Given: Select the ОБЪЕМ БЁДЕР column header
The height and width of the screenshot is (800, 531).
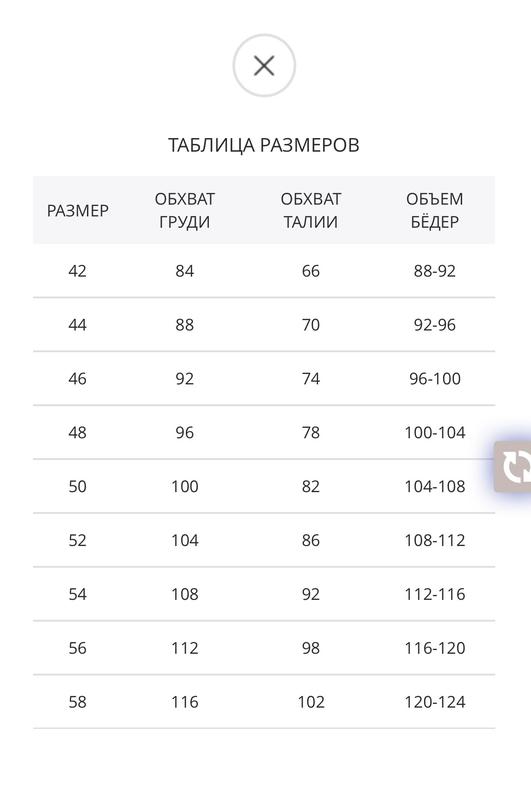Looking at the screenshot, I should [435, 210].
